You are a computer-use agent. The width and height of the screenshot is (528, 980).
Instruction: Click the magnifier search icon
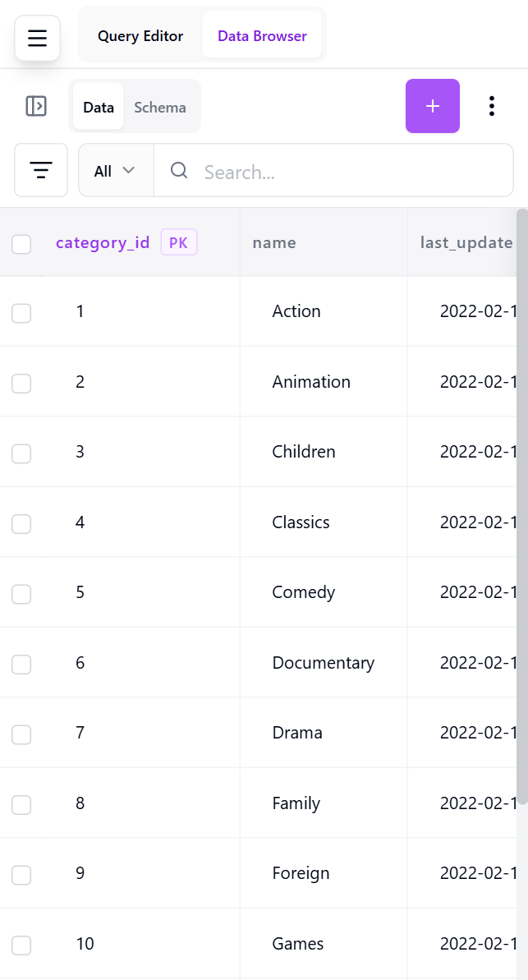pos(179,170)
